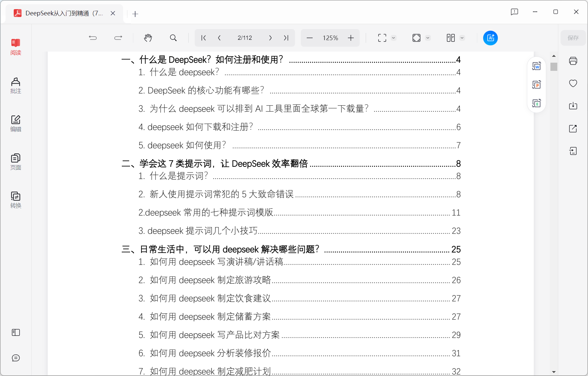Image resolution: width=588 pixels, height=376 pixels.
Task: Open TOC entry 如何用 deepseek 制定旅游攻略
Action: (x=300, y=280)
